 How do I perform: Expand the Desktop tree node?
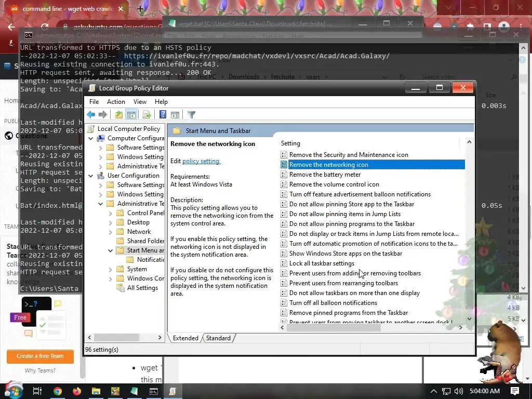point(110,223)
